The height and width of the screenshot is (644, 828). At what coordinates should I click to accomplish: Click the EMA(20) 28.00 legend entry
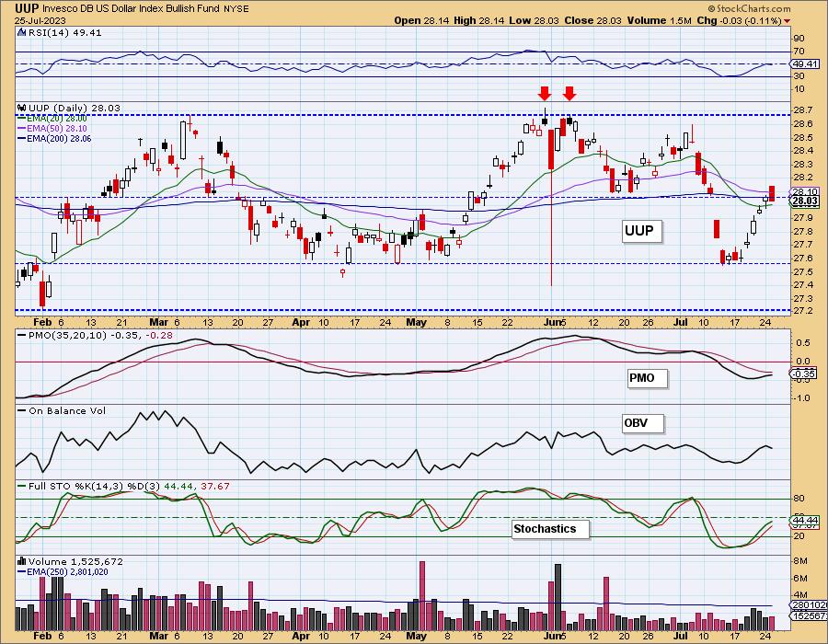coord(57,119)
